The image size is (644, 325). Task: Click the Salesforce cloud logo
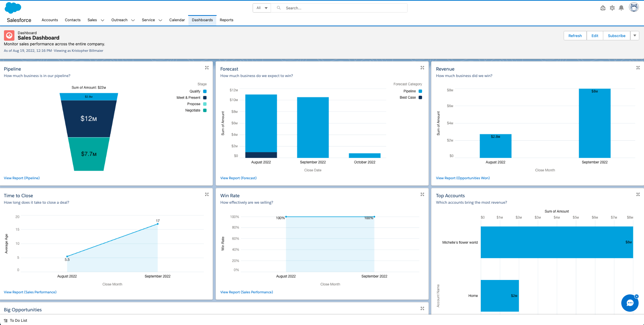tap(13, 8)
